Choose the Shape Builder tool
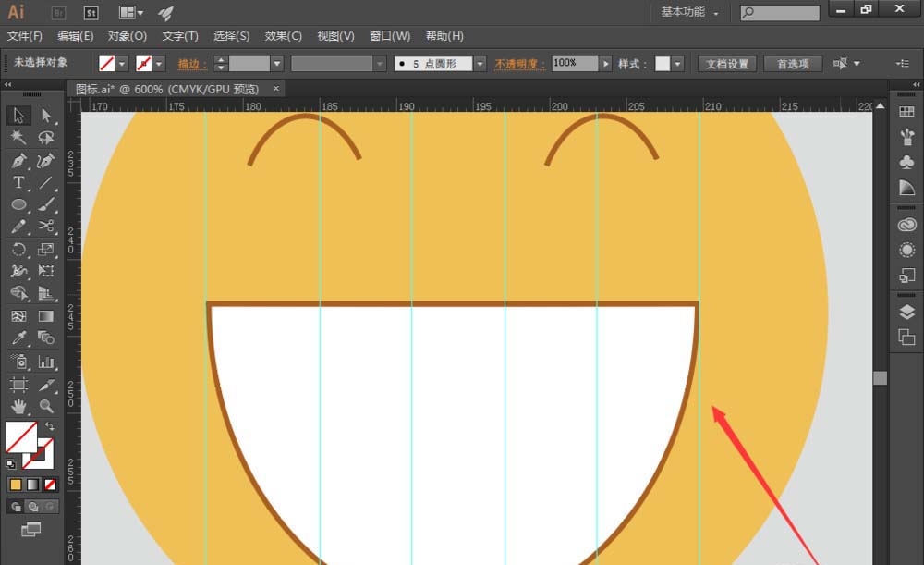The width and height of the screenshot is (924, 565). [x=18, y=293]
